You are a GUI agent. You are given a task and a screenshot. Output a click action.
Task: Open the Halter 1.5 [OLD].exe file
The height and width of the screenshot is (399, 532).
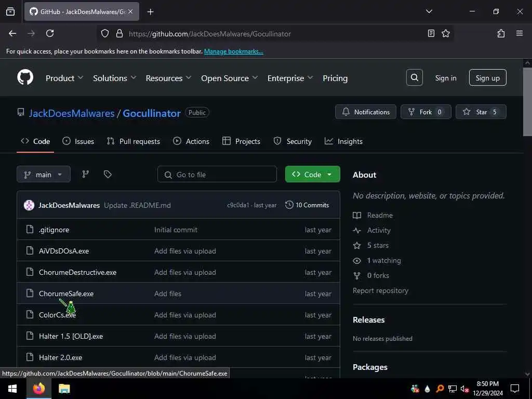point(71,336)
